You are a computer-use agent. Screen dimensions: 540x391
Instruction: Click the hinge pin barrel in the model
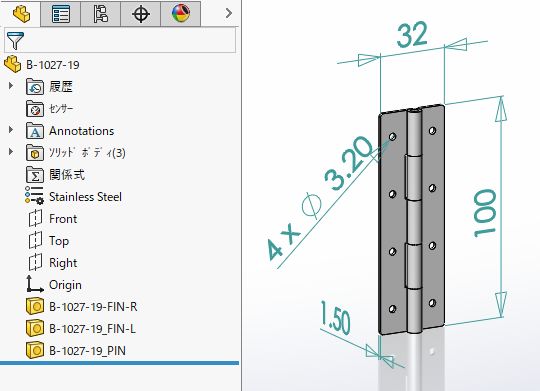414,222
